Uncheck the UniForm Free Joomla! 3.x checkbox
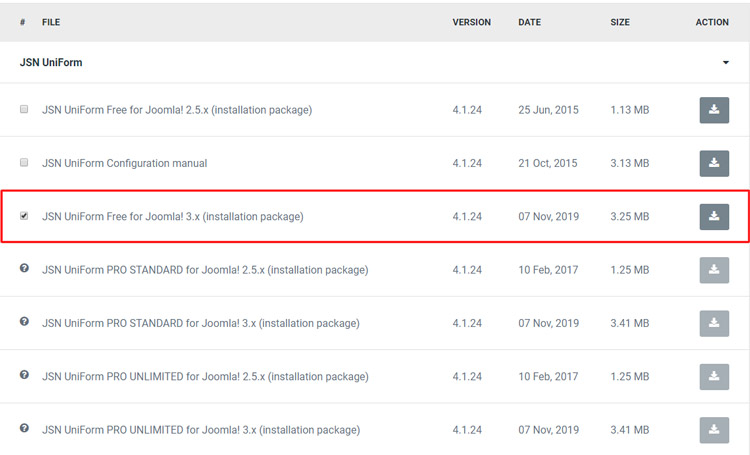Image resolution: width=750 pixels, height=455 pixels. (24, 216)
